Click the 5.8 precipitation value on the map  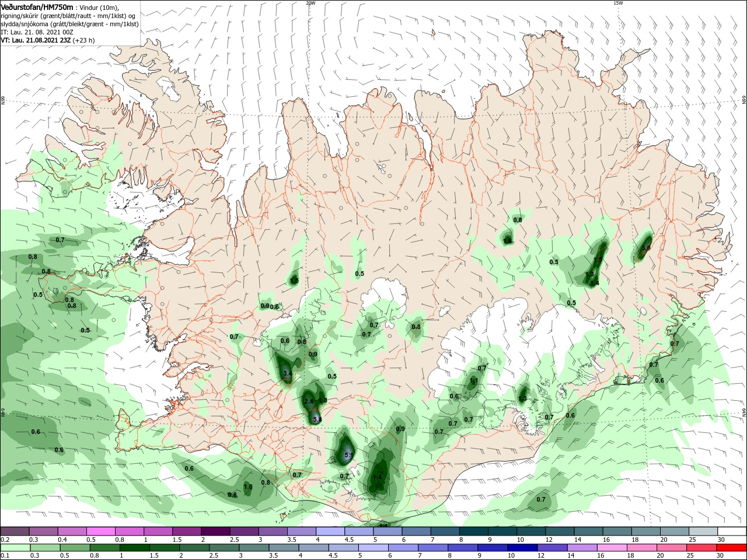[317, 419]
